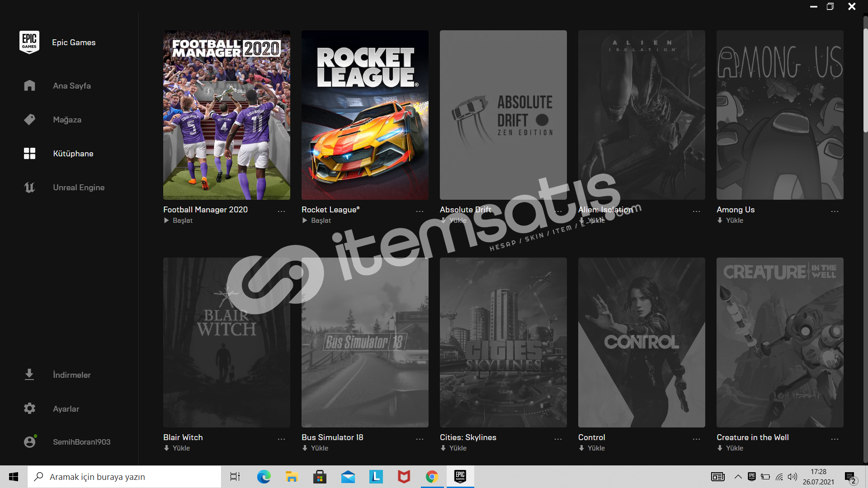Viewport: 868px width, 488px height.
Task: Open options menu for Alien: Isolation
Action: click(x=696, y=211)
